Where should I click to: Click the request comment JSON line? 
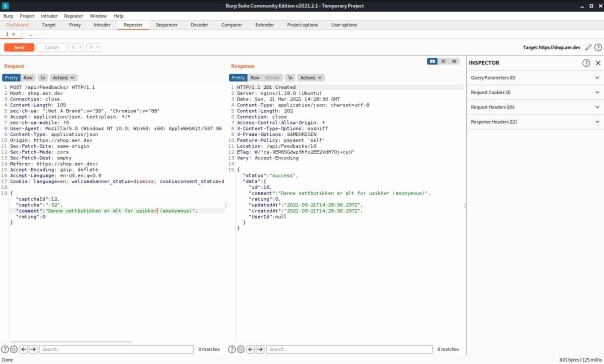click(107, 211)
